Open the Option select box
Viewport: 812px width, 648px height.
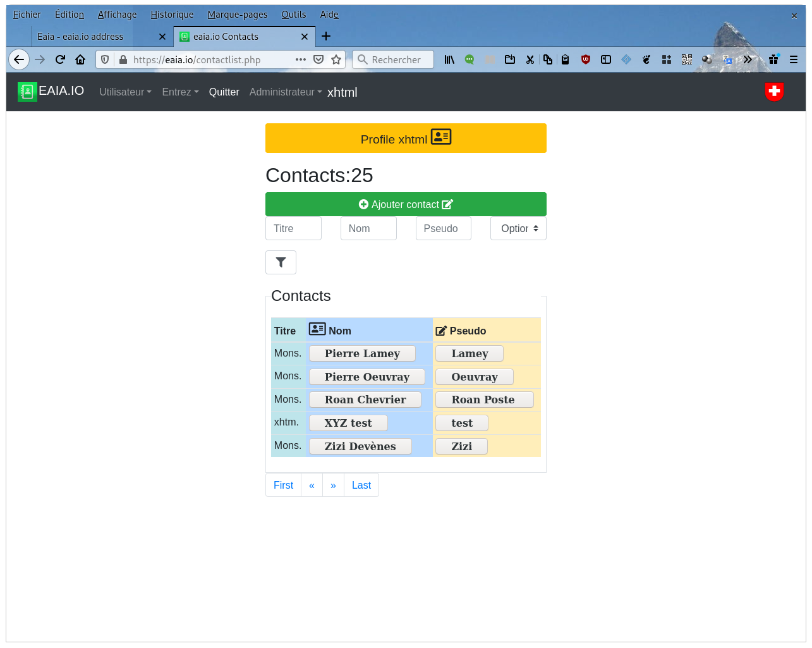tap(518, 229)
